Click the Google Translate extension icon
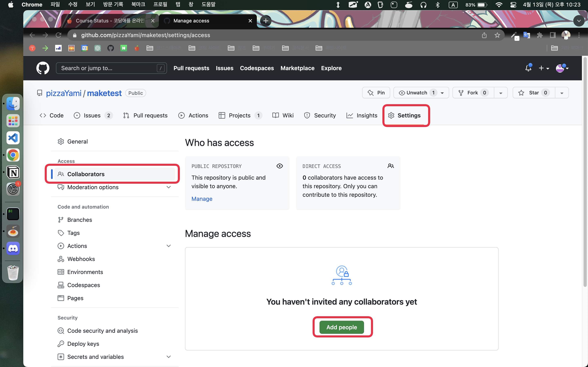 coord(527,35)
